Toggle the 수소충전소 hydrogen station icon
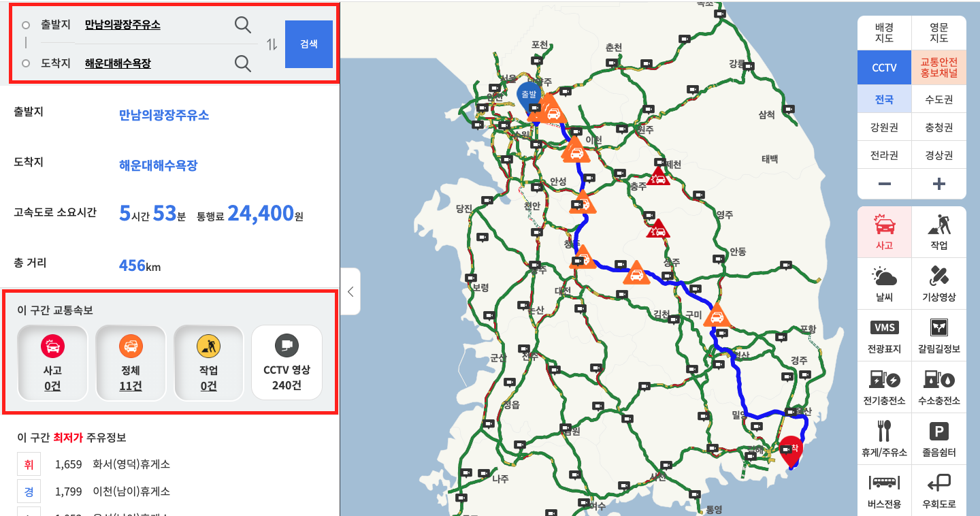 click(x=939, y=387)
